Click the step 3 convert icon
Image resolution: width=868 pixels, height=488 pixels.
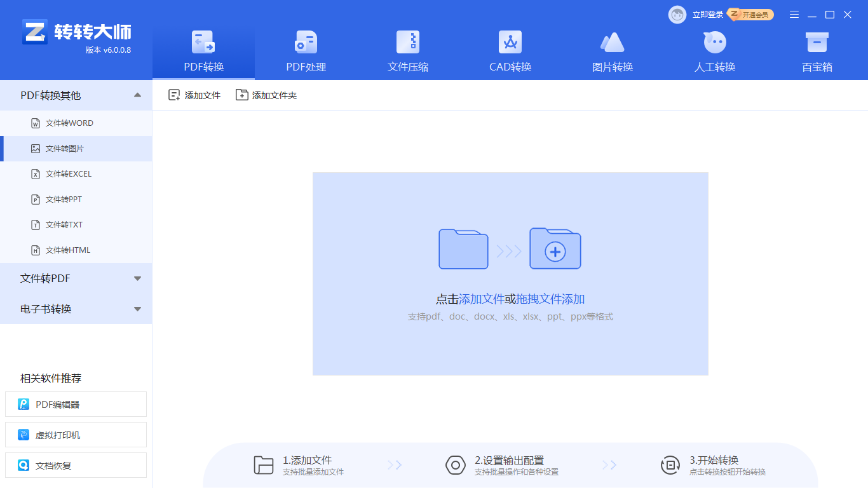coord(670,465)
